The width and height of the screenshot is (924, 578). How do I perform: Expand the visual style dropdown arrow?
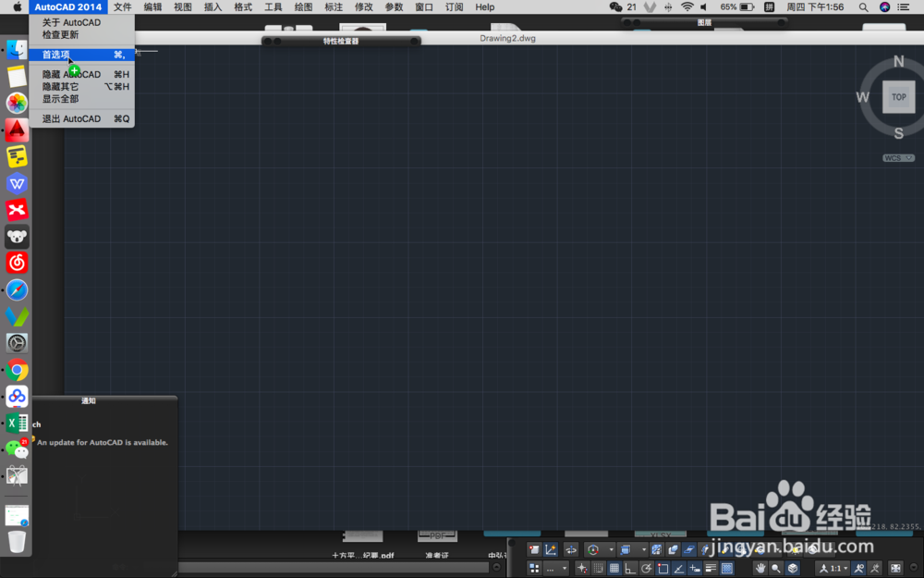tap(643, 549)
